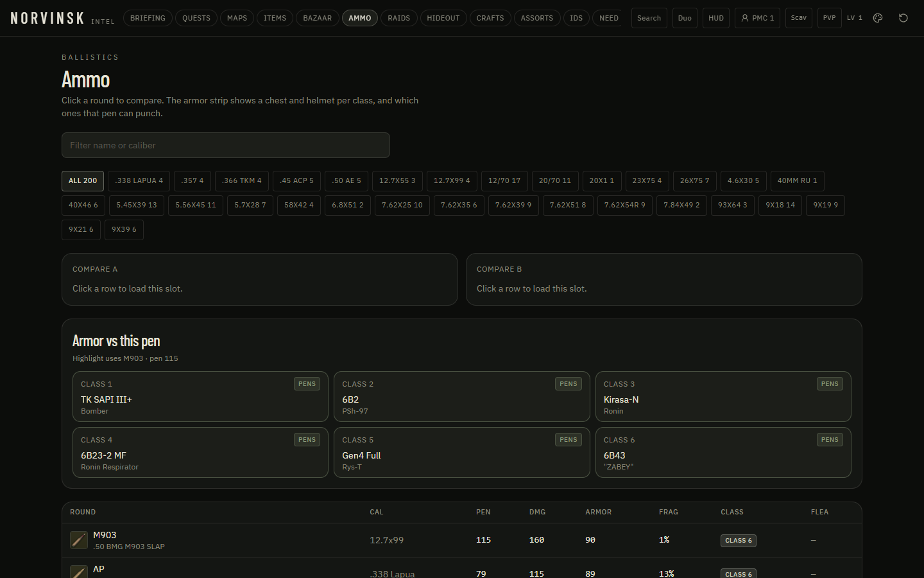Filter rounds by 5.56x45 caliber
This screenshot has height=578, width=924.
tap(196, 206)
